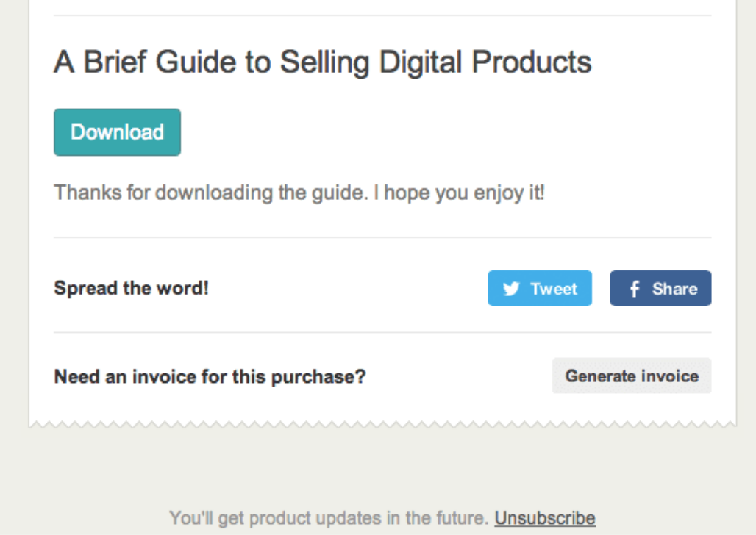This screenshot has height=535, width=756.
Task: Click the Need an invoice question text
Action: [x=210, y=377]
